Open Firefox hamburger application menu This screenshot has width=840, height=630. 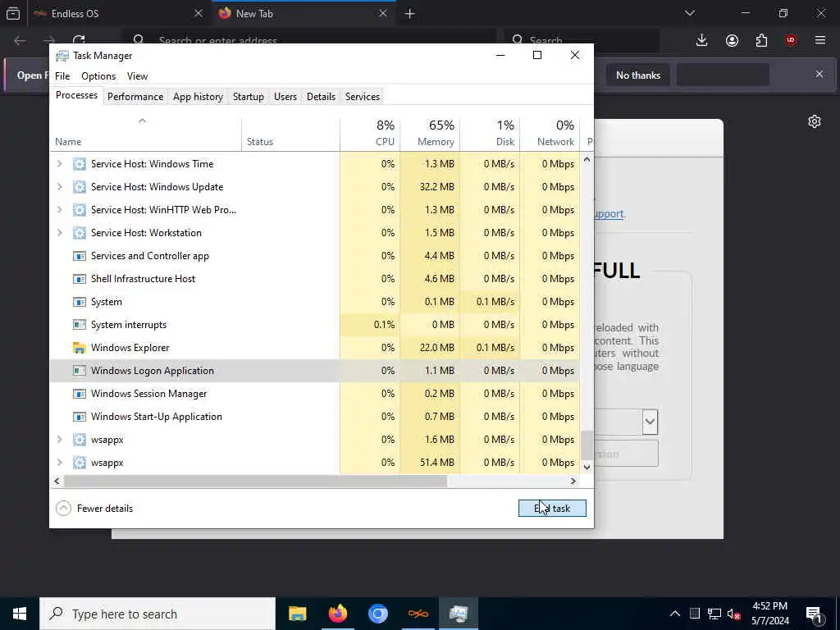tap(820, 40)
